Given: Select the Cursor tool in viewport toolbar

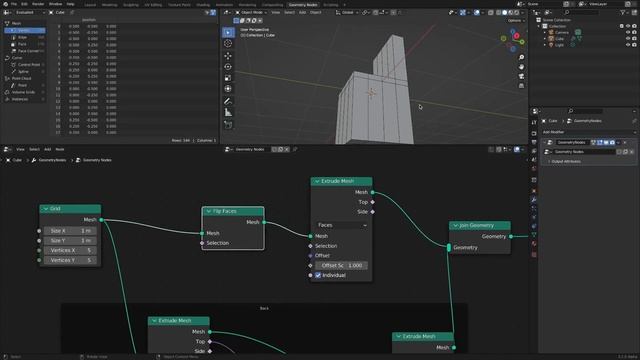Looking at the screenshot, I should pyautogui.click(x=228, y=43).
